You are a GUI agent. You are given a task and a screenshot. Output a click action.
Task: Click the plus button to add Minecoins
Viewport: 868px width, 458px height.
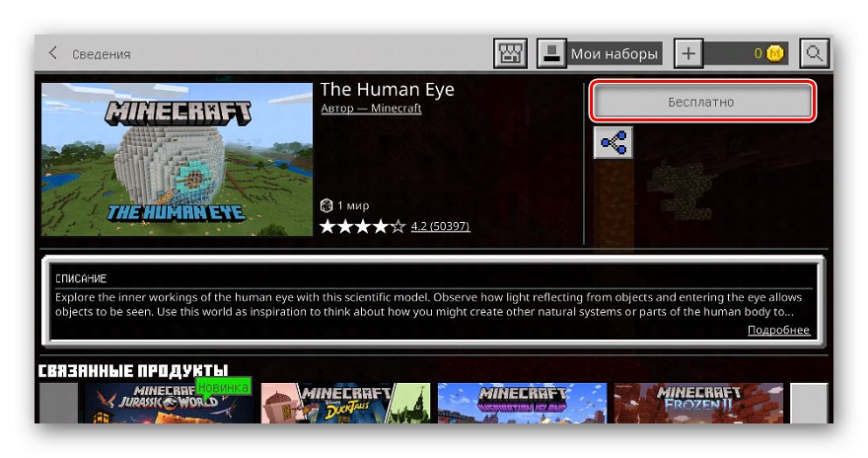click(688, 53)
